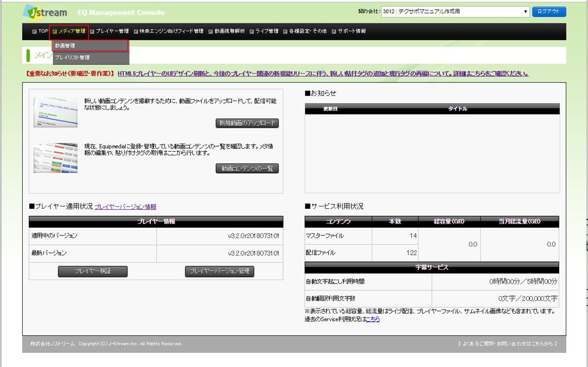Viewport: 588px width, 367px height.
Task: Click the upload screen thumbnail image
Action: tap(55, 112)
